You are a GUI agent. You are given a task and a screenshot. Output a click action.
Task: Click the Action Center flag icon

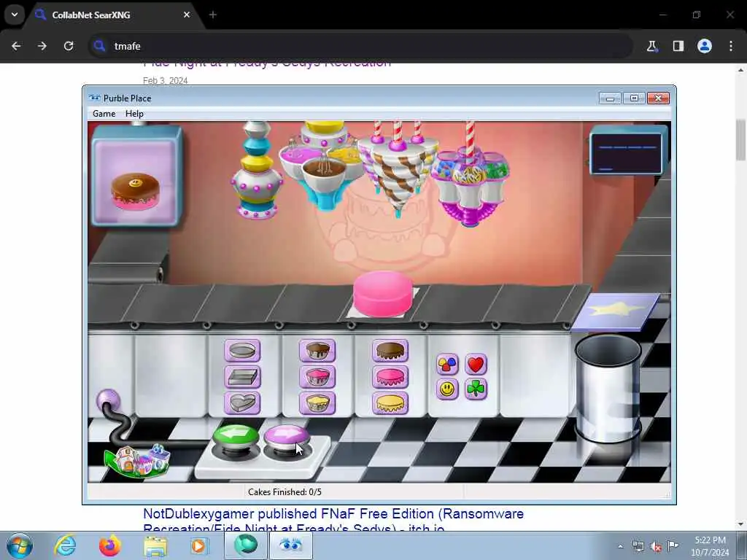(673, 545)
